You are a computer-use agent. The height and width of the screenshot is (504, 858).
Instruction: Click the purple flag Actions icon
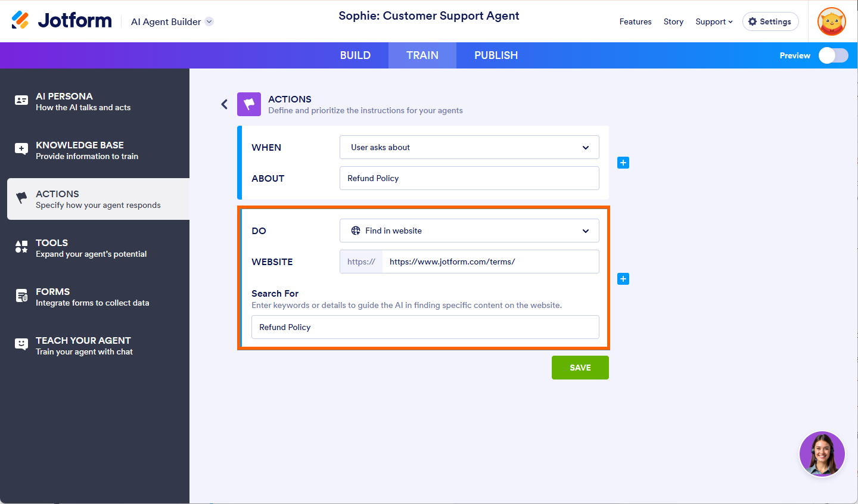249,104
